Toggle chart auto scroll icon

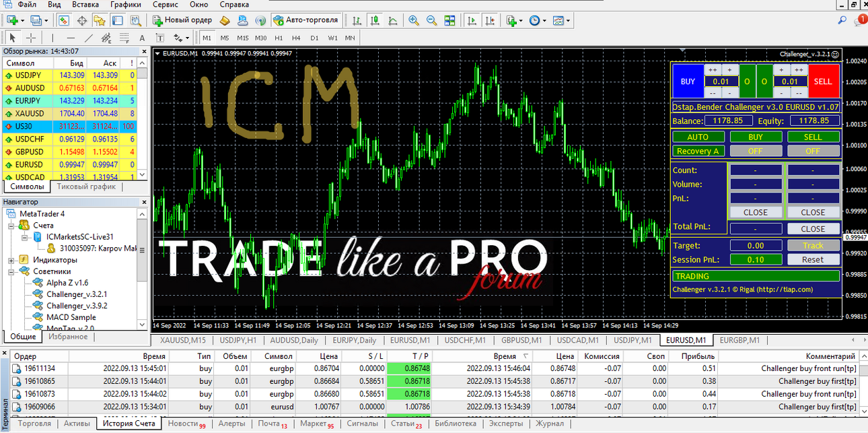coord(473,20)
